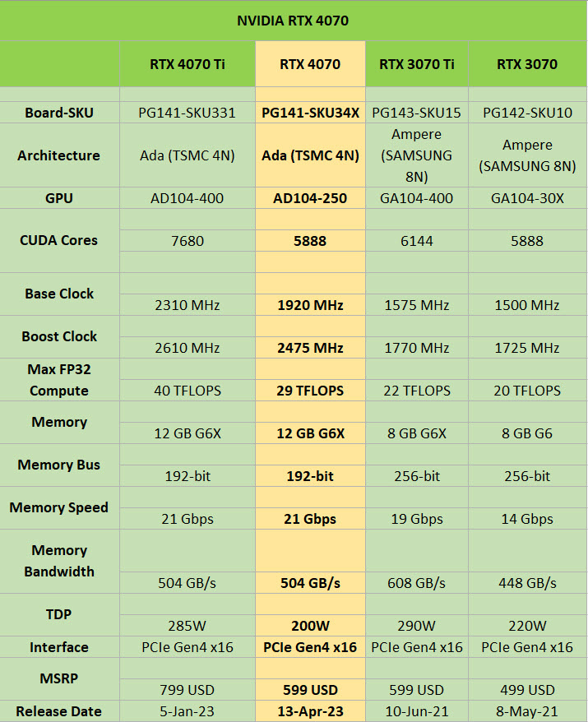The image size is (588, 722).
Task: Click the 799 USD MSRP cell
Action: pos(187,690)
